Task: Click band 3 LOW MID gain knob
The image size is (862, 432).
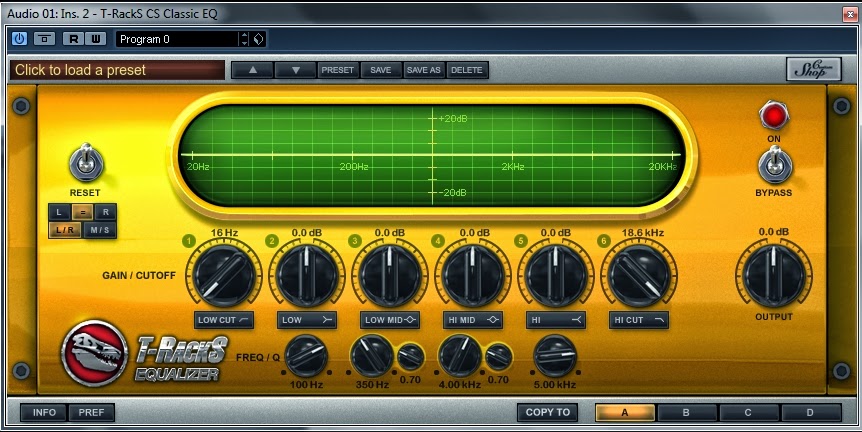Action: pos(390,275)
